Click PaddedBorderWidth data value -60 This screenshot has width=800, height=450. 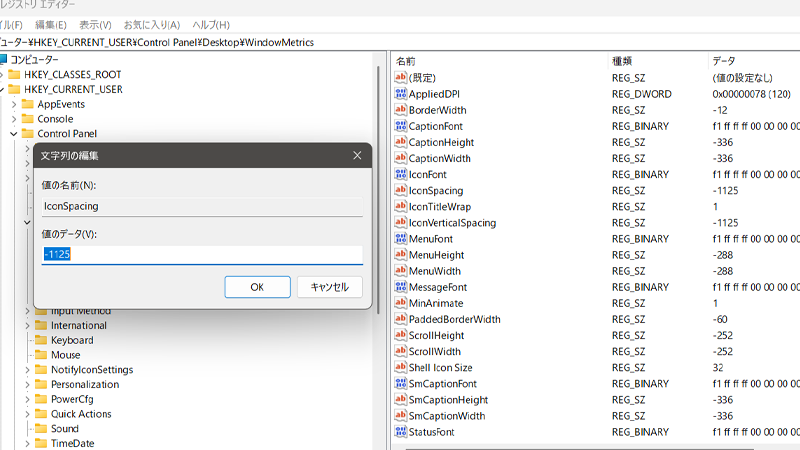pyautogui.click(x=720, y=319)
